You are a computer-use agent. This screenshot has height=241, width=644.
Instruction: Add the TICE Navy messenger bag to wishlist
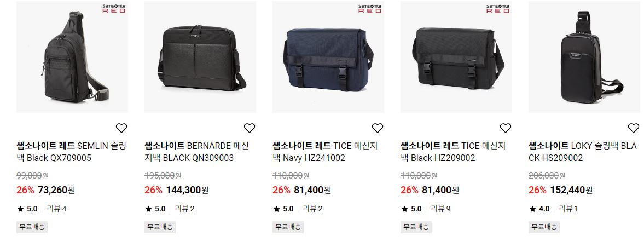click(x=377, y=128)
